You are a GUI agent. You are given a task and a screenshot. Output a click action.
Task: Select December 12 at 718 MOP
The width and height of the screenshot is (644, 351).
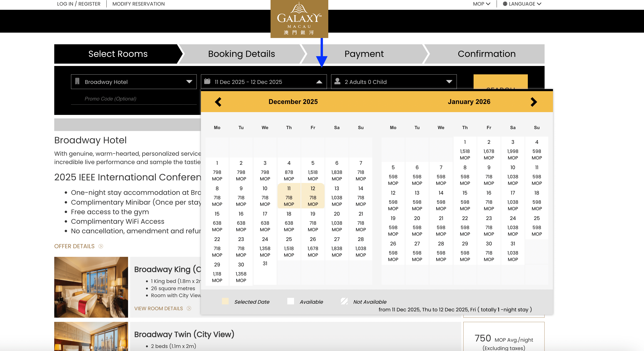[x=313, y=196]
